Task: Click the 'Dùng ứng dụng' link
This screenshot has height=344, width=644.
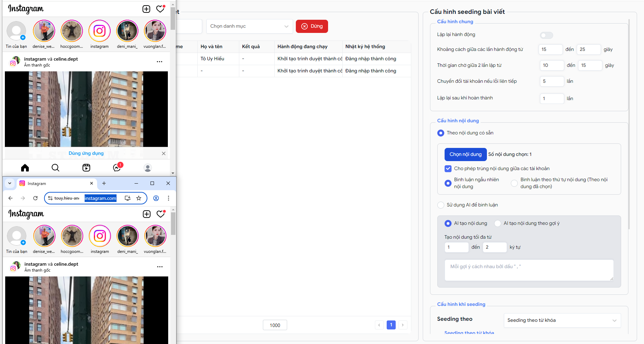Action: click(x=86, y=153)
